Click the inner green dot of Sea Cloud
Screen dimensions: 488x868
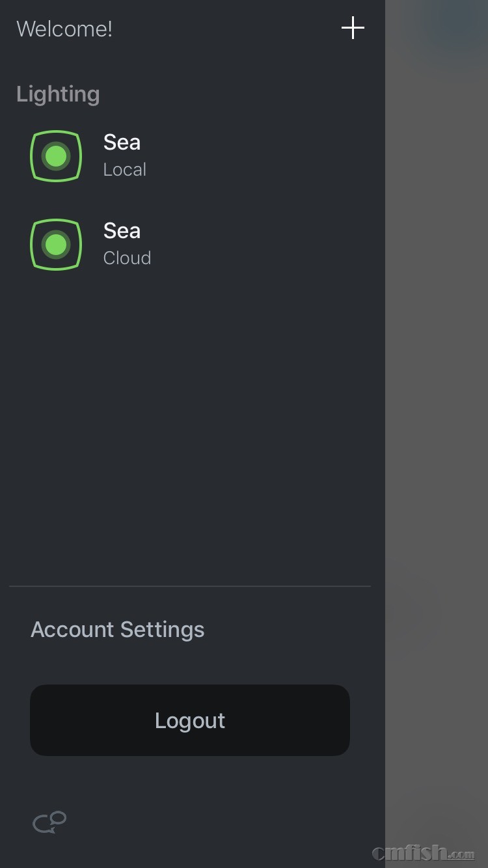56,245
